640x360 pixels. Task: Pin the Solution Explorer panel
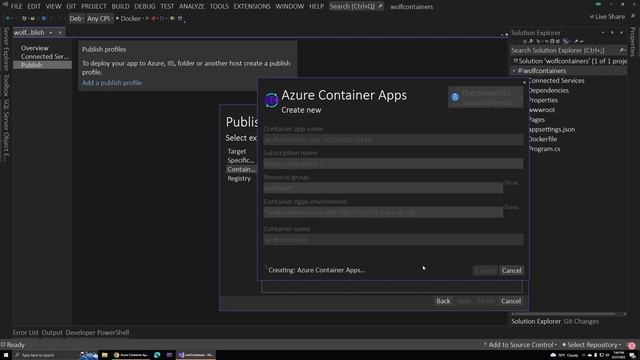(x=612, y=33)
